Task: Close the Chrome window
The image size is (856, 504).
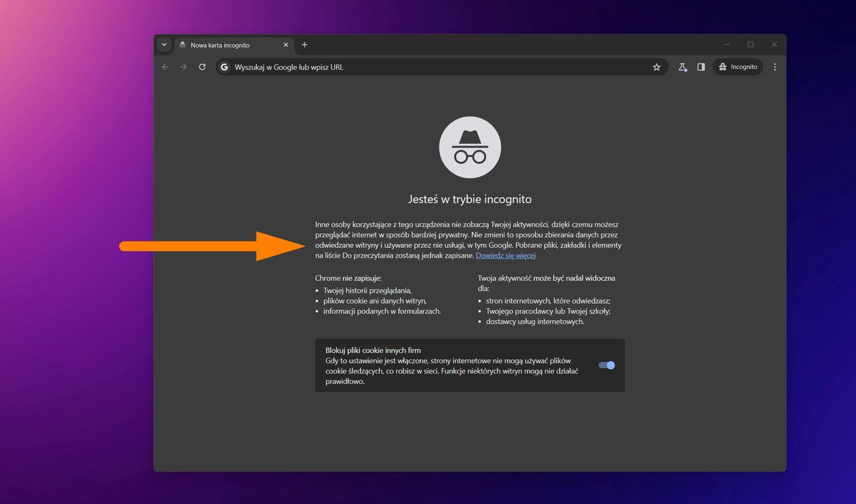Action: [774, 45]
